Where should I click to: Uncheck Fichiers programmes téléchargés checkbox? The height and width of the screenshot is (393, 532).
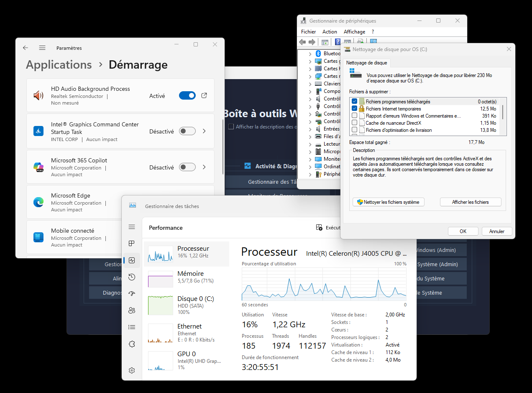click(x=355, y=101)
